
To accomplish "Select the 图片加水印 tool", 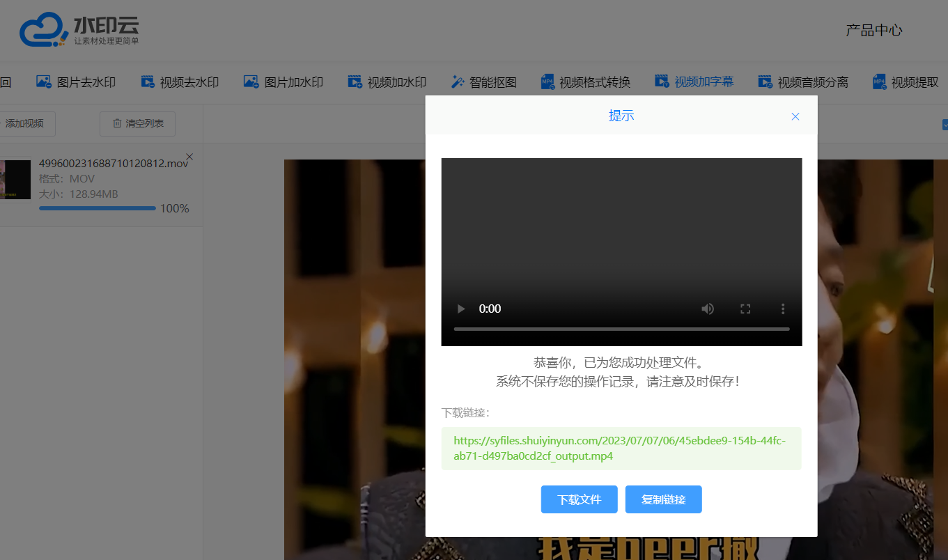I will 283,82.
